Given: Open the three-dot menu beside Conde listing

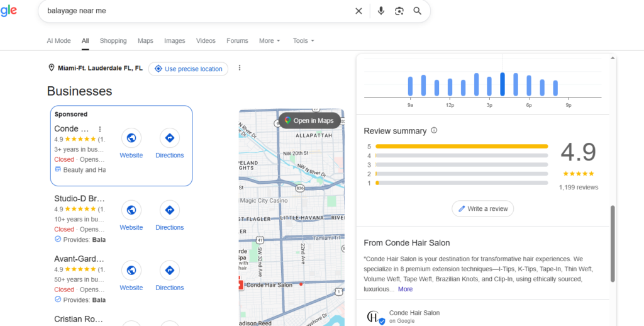Looking at the screenshot, I should (99, 129).
